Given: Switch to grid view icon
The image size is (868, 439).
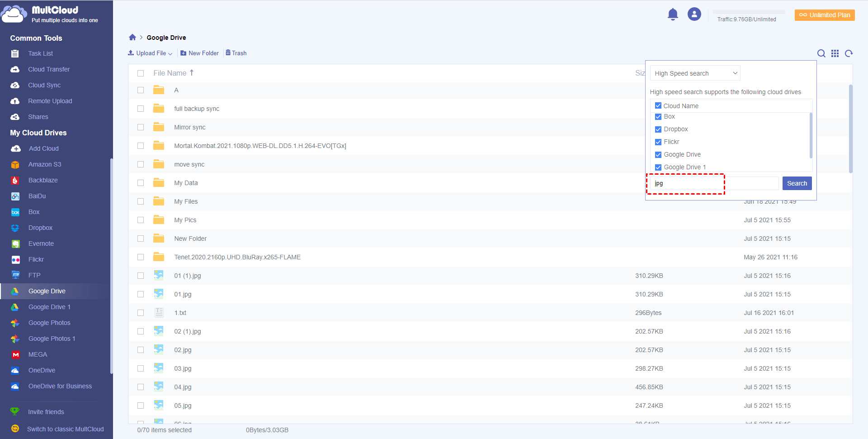Looking at the screenshot, I should pos(835,53).
